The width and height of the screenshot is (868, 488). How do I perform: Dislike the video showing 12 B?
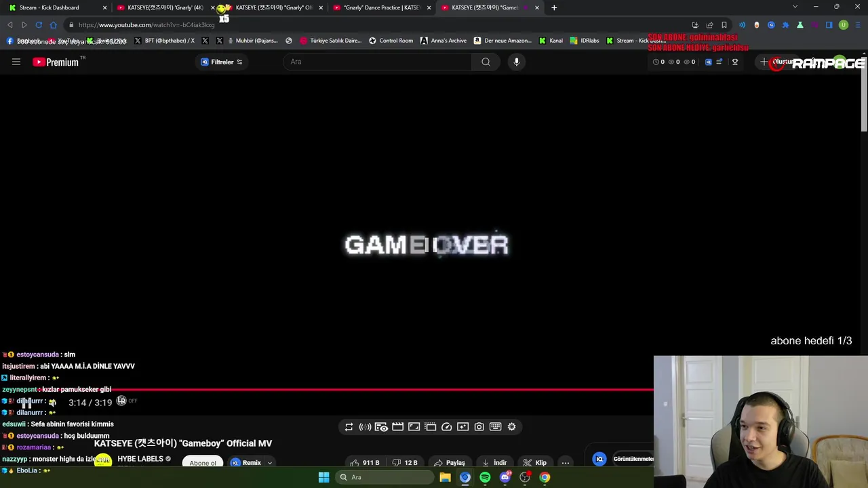(x=405, y=463)
